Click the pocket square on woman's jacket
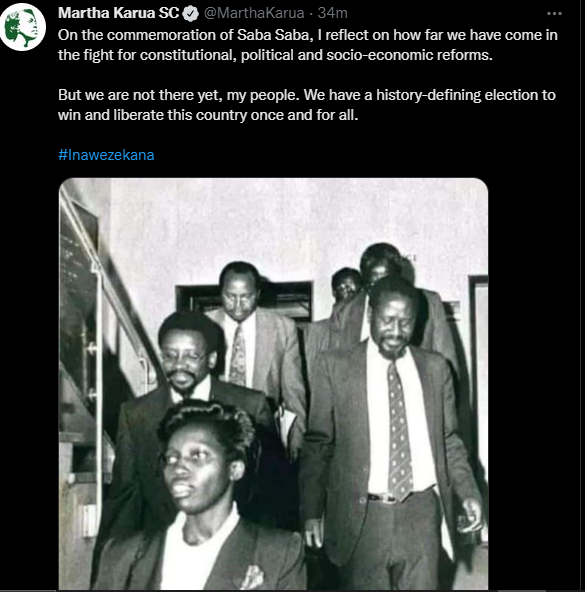 [x=253, y=577]
